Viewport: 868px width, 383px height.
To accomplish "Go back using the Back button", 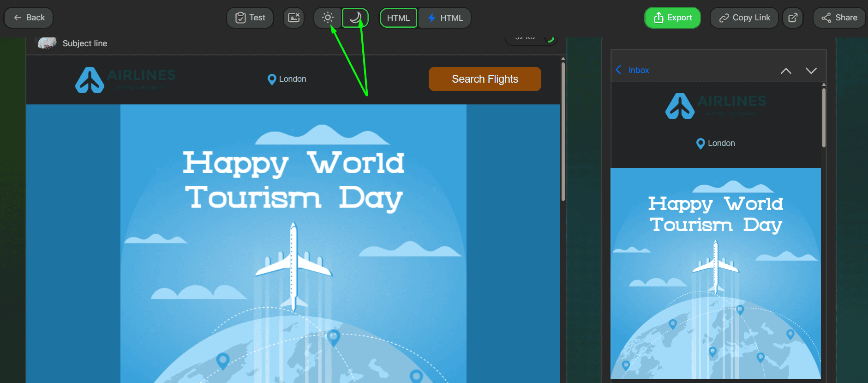I will (x=29, y=18).
